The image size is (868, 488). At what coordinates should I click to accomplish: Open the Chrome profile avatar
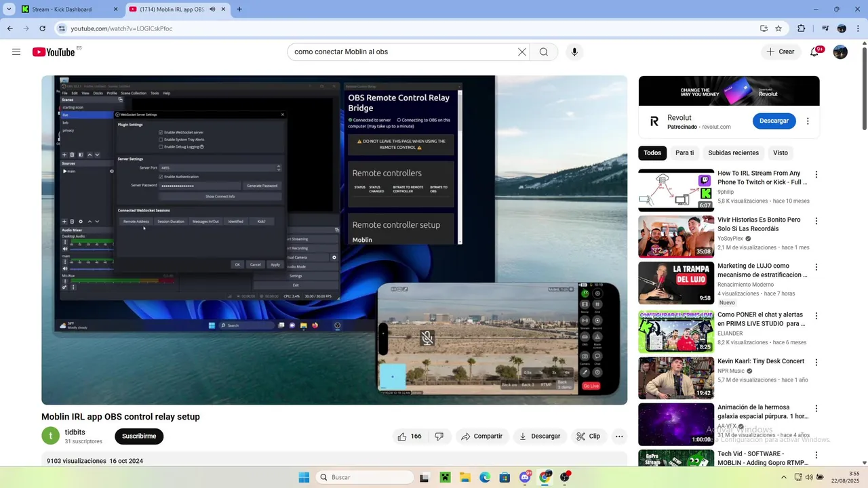coord(842,28)
